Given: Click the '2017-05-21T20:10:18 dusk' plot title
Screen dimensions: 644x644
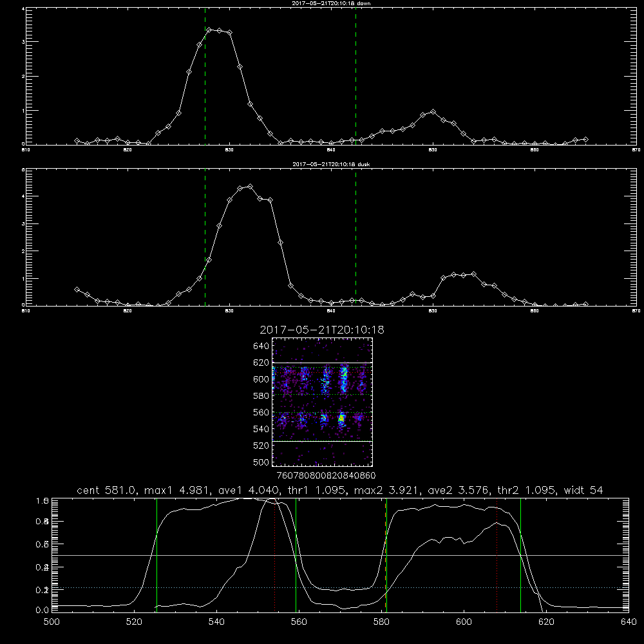Looking at the screenshot, I should [x=331, y=164].
